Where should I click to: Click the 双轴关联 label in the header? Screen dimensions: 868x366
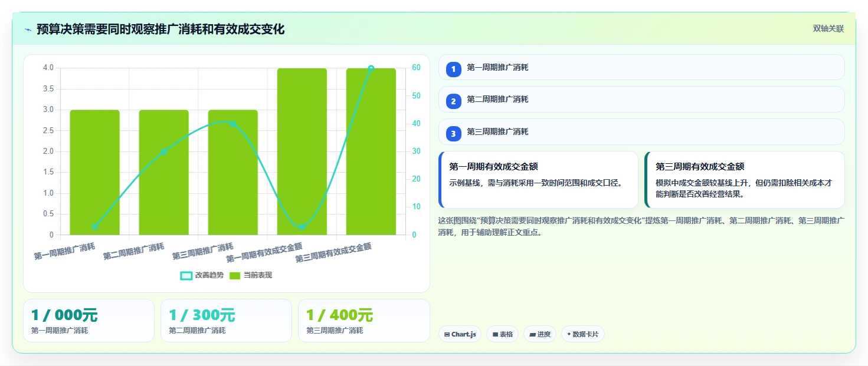[x=828, y=28]
